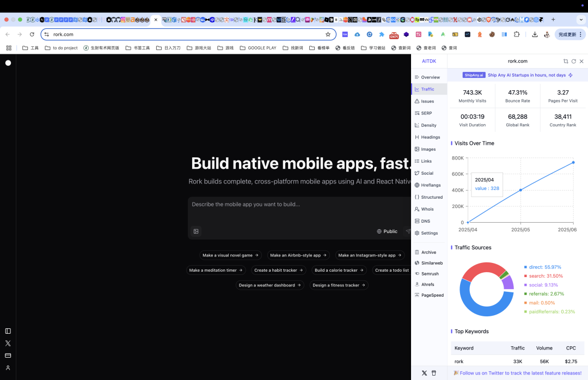Screen dimensions: 588x380
Task: Open AITDK Settings
Action: tap(426, 234)
